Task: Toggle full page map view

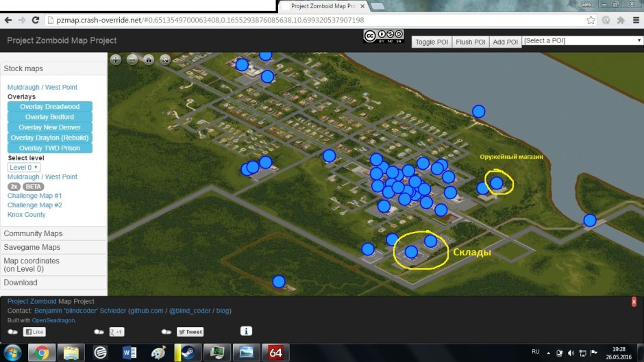Action: click(x=165, y=60)
